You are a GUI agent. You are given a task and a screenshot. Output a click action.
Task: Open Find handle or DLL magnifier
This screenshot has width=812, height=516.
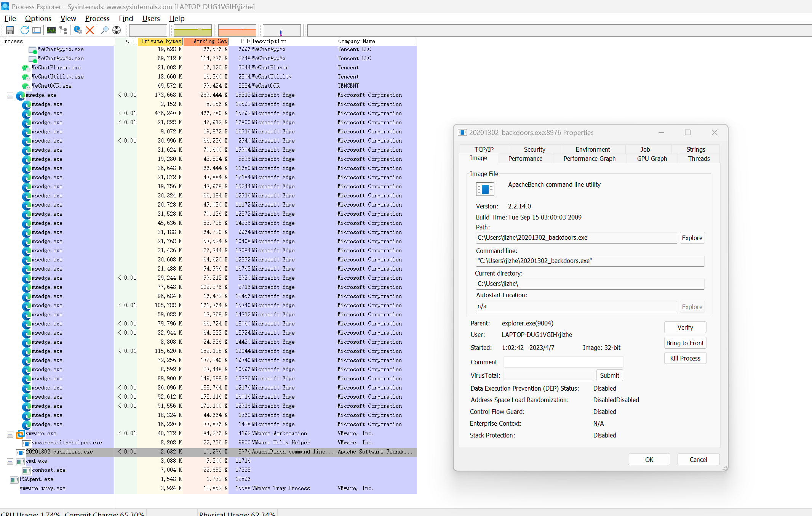pos(104,30)
